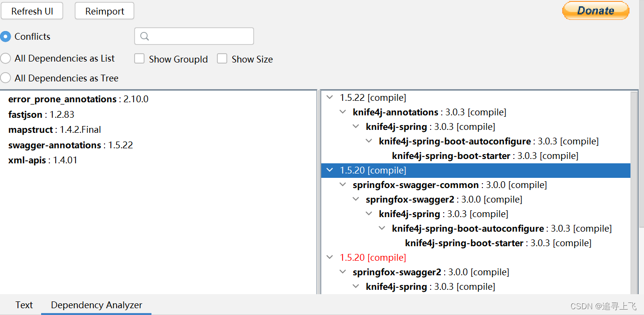This screenshot has width=644, height=315.
Task: Click the Refresh UI button
Action: [32, 11]
